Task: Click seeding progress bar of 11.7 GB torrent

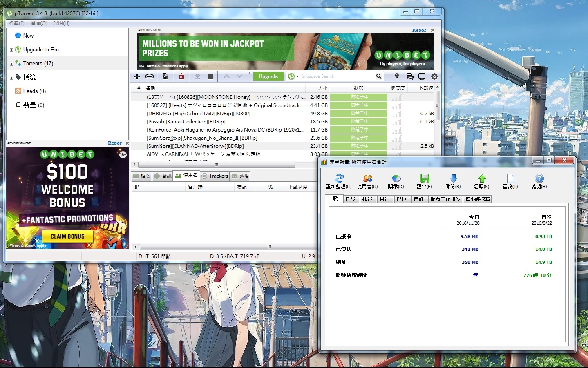Action: 358,130
